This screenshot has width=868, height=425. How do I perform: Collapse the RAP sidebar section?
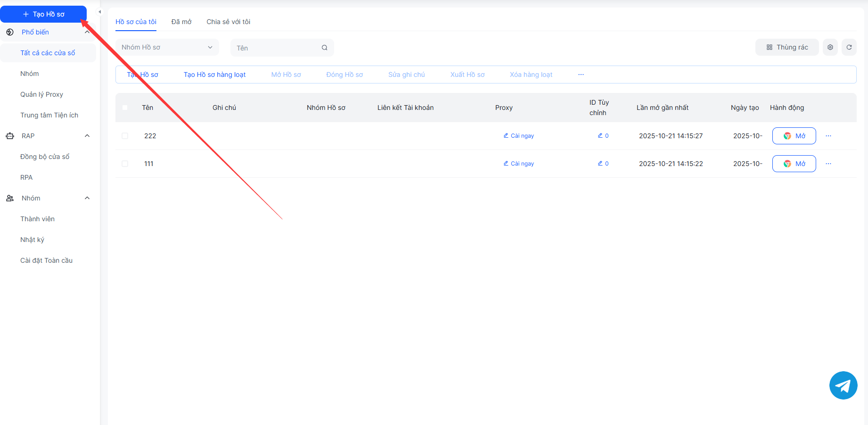click(87, 136)
